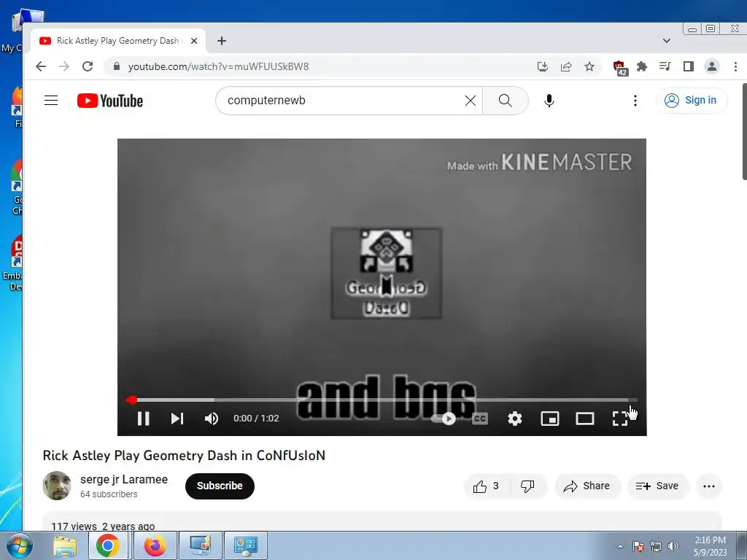This screenshot has height=560, width=747.
Task: Open serge jr Laramee channel avatar
Action: click(x=57, y=486)
